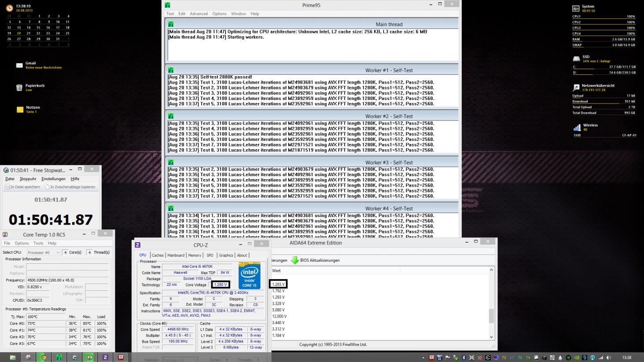The height and width of the screenshot is (362, 644).
Task: Show hidden tray icons arrow
Action: (x=423, y=358)
